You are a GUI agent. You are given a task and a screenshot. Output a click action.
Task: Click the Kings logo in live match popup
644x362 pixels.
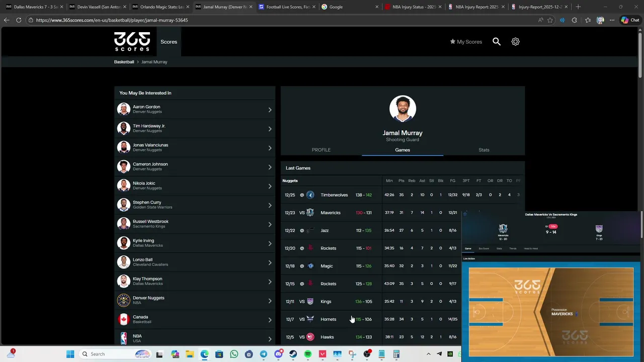coord(599,229)
